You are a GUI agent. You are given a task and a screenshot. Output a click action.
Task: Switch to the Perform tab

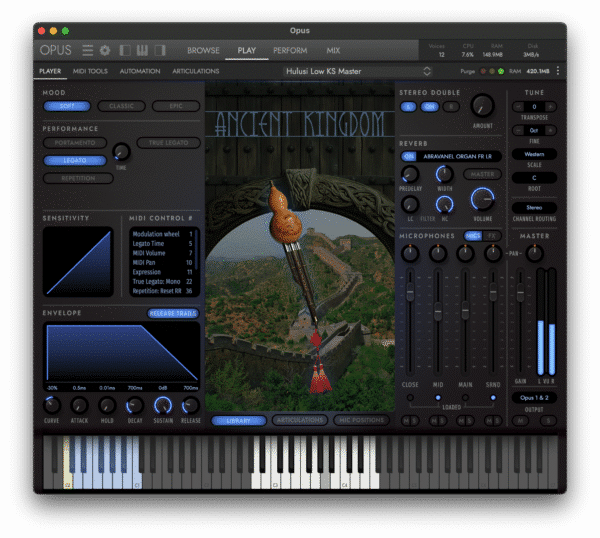click(290, 51)
